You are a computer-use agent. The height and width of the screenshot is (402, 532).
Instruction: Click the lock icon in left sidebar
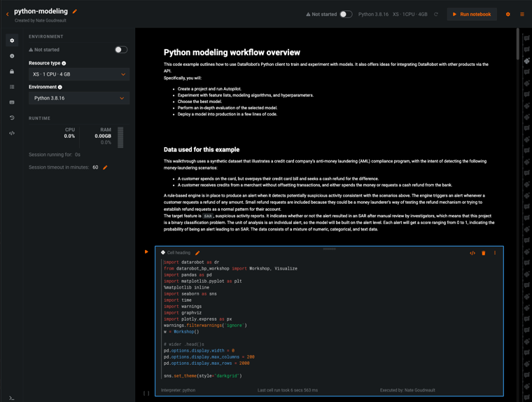[12, 71]
